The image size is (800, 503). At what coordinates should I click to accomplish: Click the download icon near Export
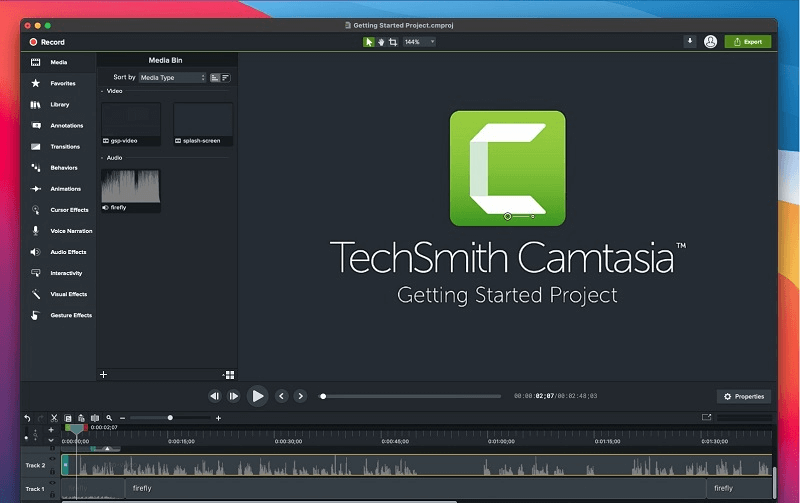point(690,41)
